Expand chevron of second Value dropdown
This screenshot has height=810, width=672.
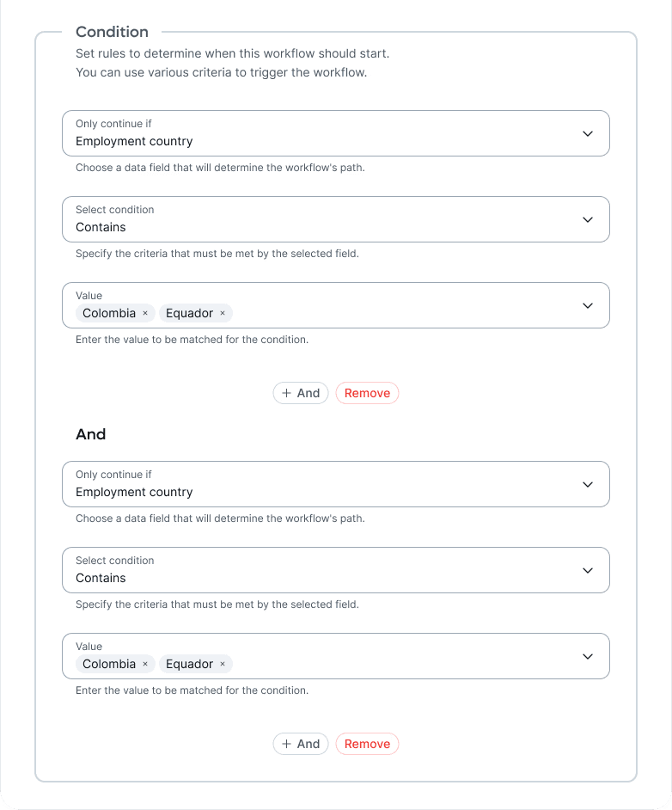[587, 657]
